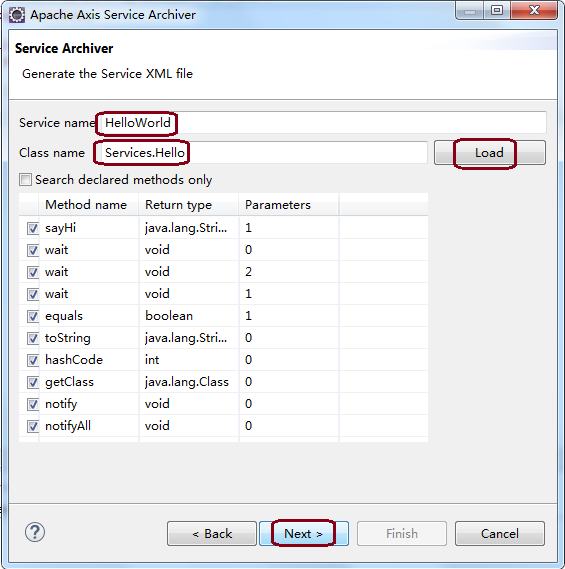Click the parameter count in the hashCode row
The height and width of the screenshot is (569, 565).
click(289, 360)
